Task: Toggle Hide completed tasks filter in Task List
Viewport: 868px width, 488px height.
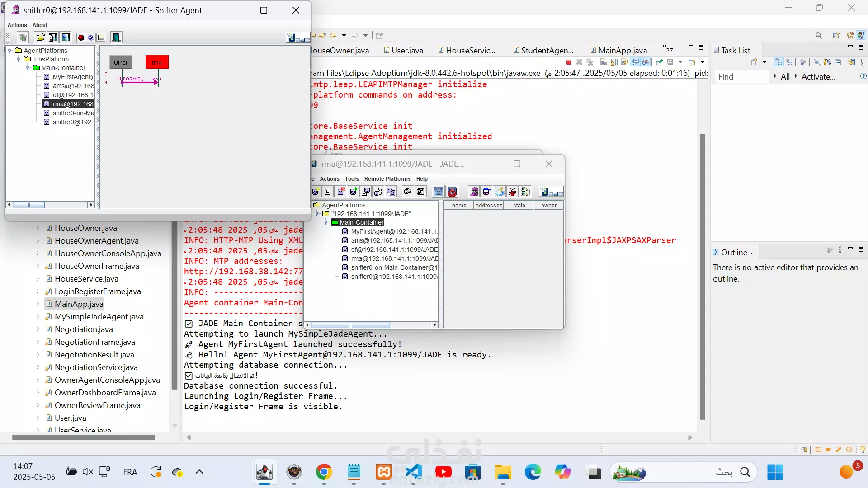Action: click(x=816, y=62)
